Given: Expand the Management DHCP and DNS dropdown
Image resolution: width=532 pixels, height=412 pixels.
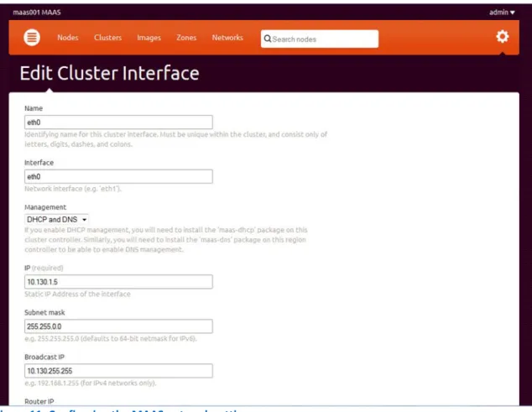Looking at the screenshot, I should click(57, 220).
